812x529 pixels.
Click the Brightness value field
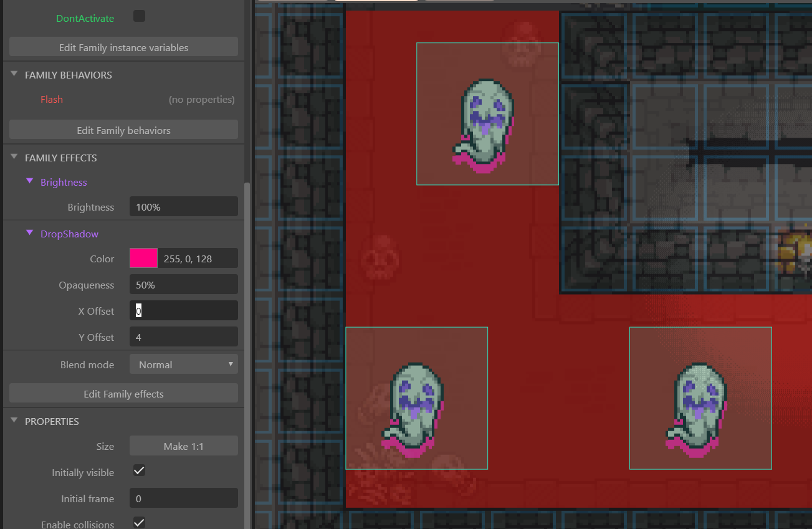pyautogui.click(x=183, y=207)
